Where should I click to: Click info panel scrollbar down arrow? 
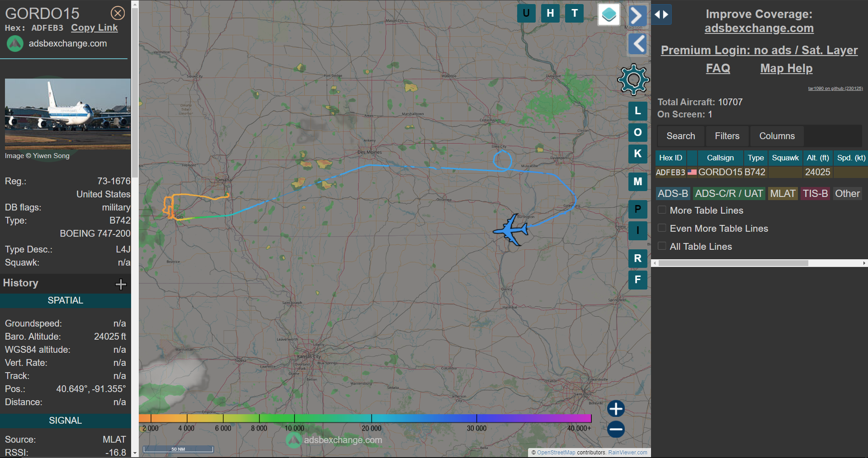coord(135,453)
